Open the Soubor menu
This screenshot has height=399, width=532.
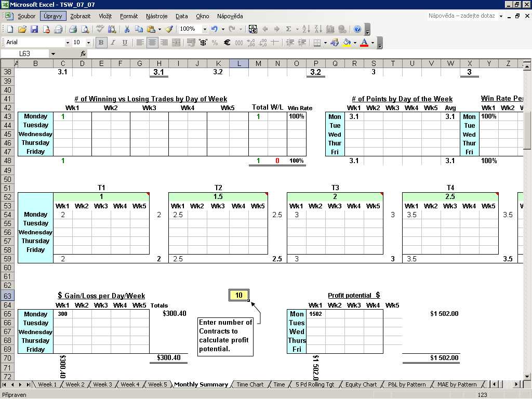(x=26, y=16)
